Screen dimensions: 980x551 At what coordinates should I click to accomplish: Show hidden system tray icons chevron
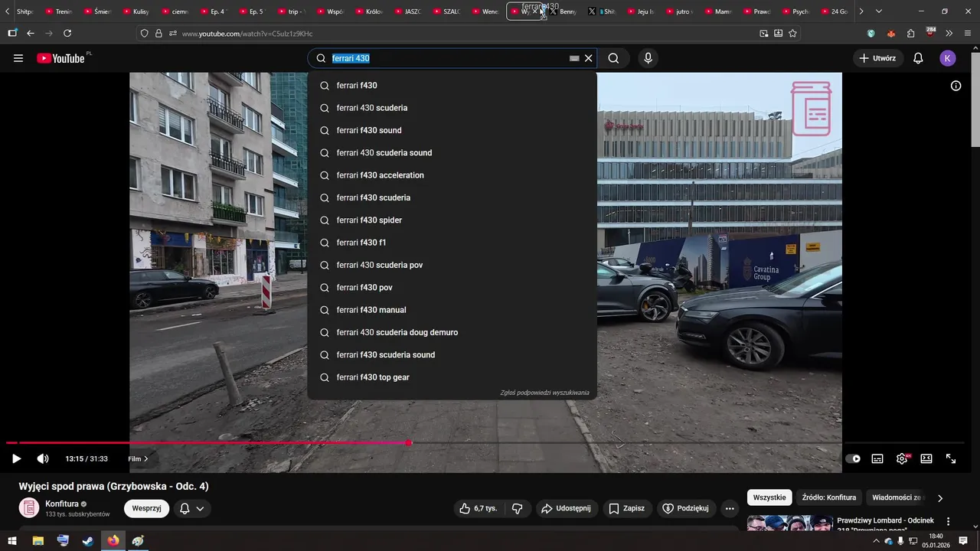pyautogui.click(x=876, y=541)
